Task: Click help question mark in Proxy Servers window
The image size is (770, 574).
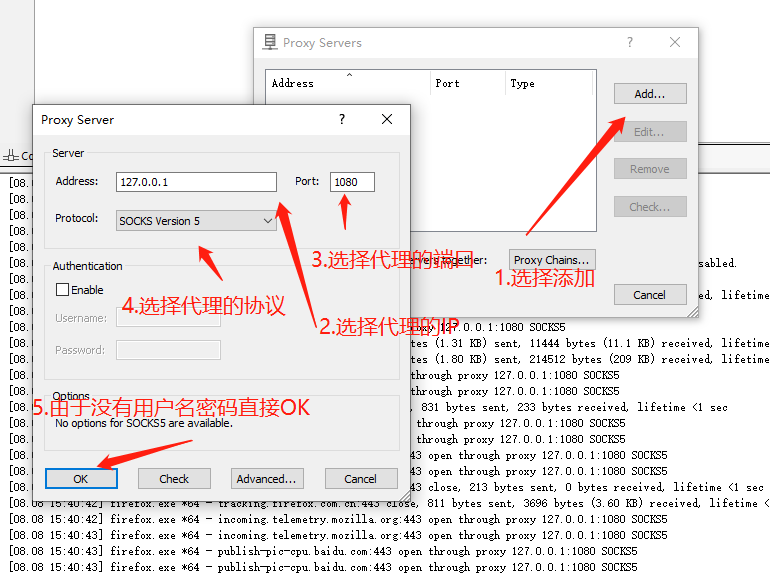Action: tap(630, 42)
